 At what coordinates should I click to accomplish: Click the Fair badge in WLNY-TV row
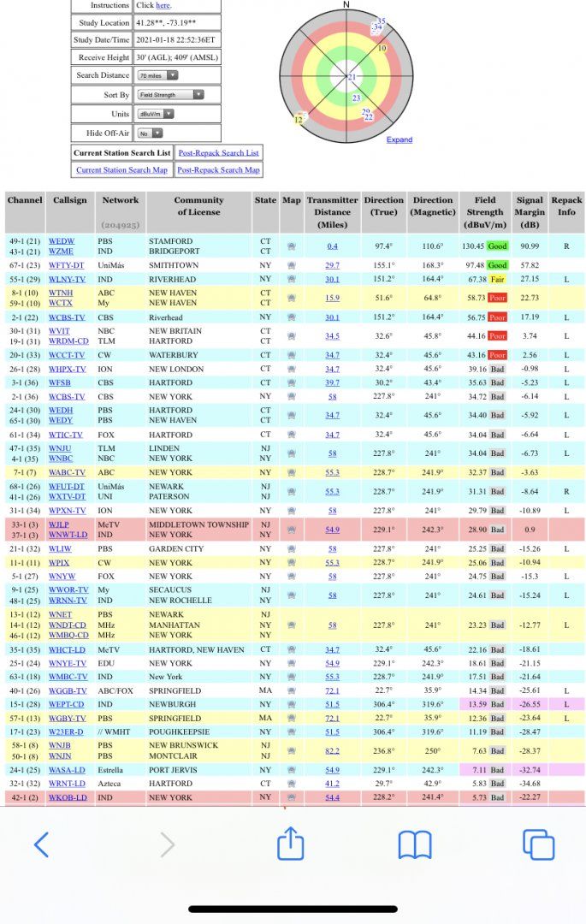pos(497,279)
